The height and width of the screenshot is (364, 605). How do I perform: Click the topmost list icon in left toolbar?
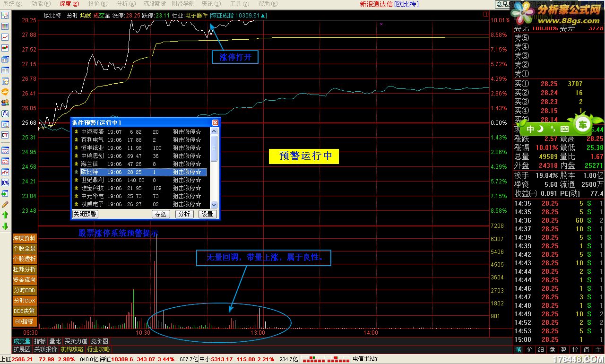click(5, 15)
